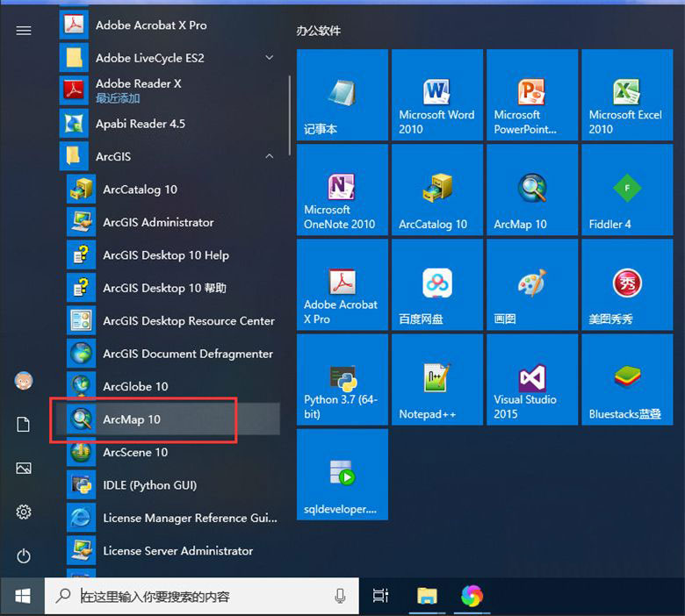The width and height of the screenshot is (685, 616).
Task: Open Microsoft PowerPoint tile
Action: tap(532, 95)
